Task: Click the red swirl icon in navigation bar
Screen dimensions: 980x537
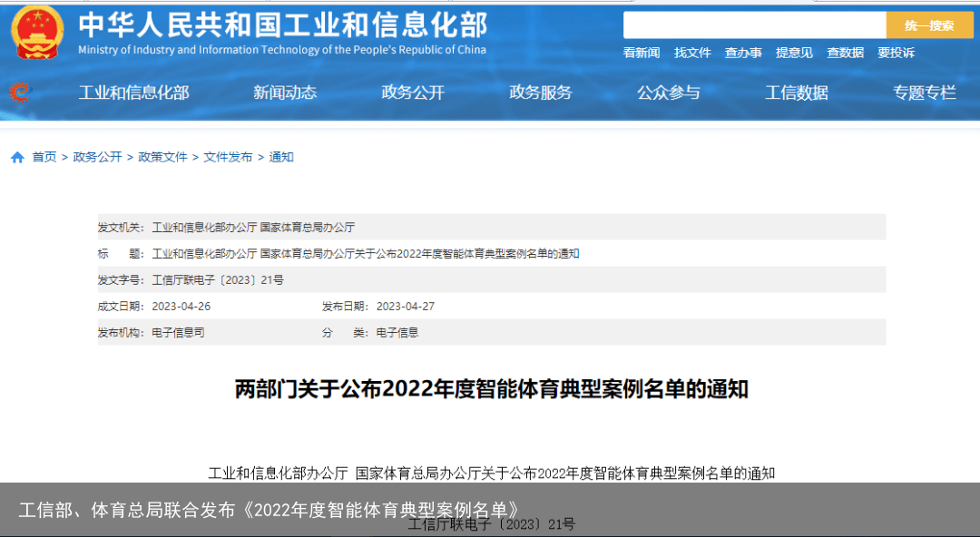Action: [x=19, y=93]
